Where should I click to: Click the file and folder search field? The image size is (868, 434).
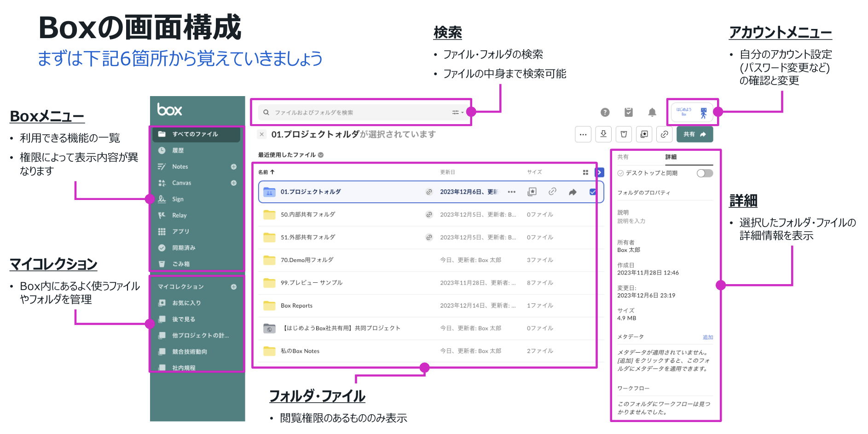pos(354,113)
